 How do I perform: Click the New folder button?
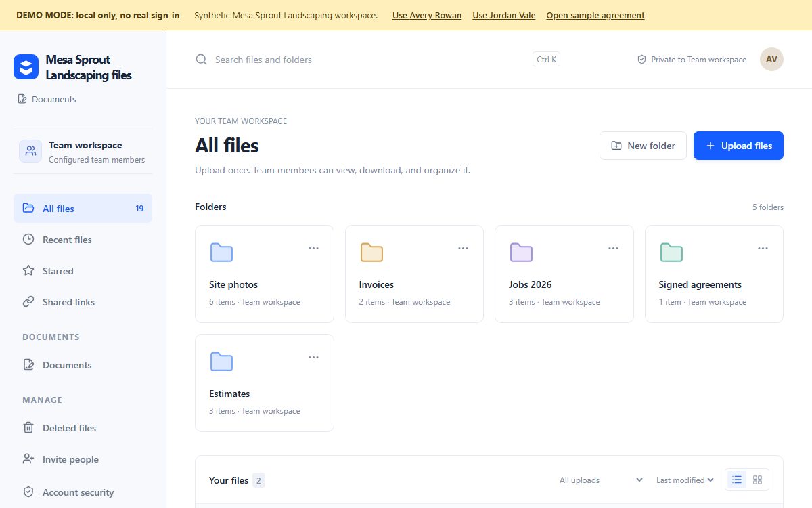(x=643, y=146)
